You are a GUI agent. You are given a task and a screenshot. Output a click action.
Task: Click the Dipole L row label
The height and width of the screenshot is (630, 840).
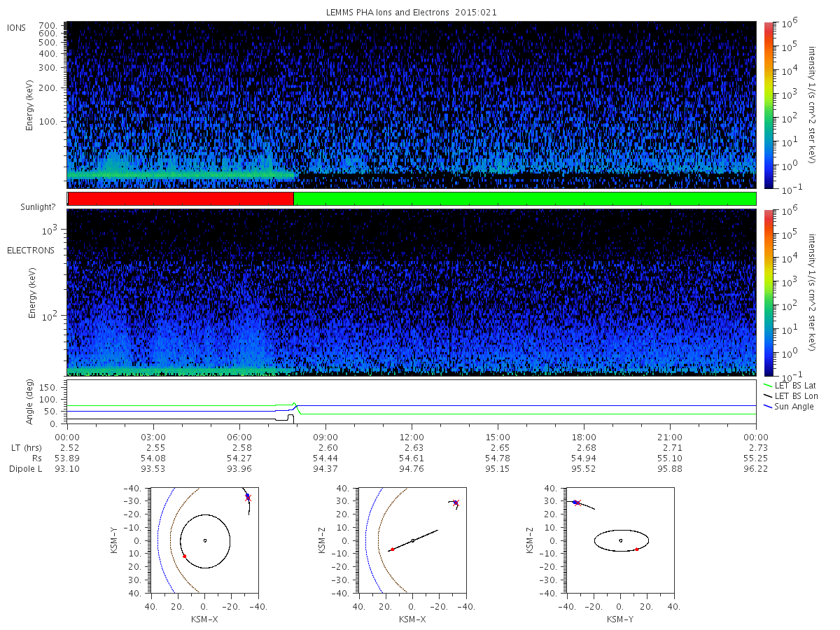coord(25,469)
